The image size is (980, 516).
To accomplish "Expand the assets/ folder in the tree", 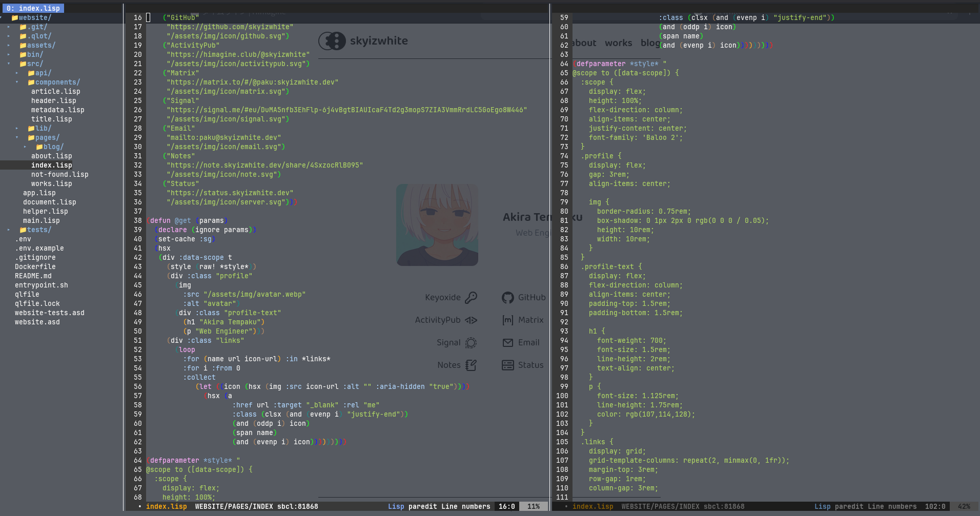I will click(x=9, y=46).
